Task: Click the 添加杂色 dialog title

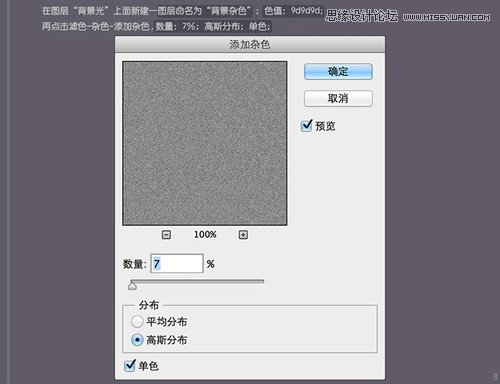Action: [250, 44]
